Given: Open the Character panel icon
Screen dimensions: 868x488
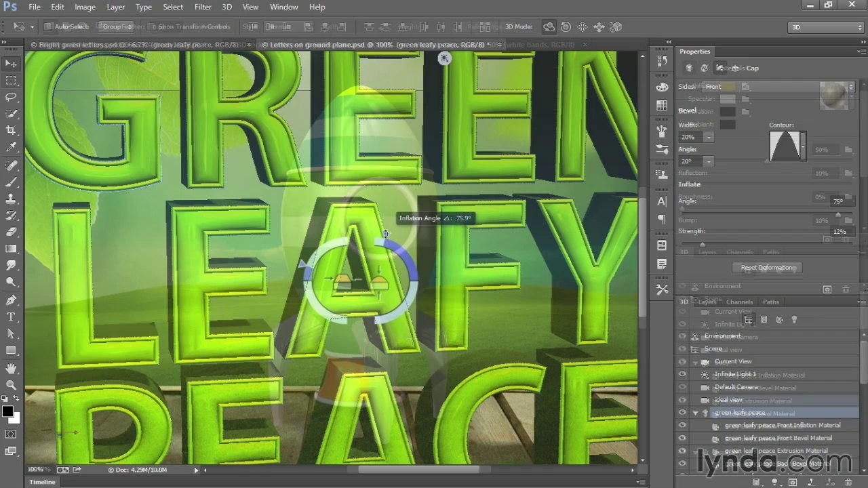Looking at the screenshot, I should point(662,201).
